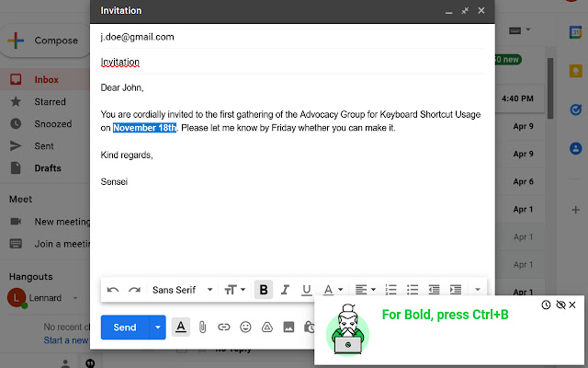Hide this shortcut tip with crossed-eye icon
This screenshot has height=368, width=588.
pyautogui.click(x=560, y=305)
